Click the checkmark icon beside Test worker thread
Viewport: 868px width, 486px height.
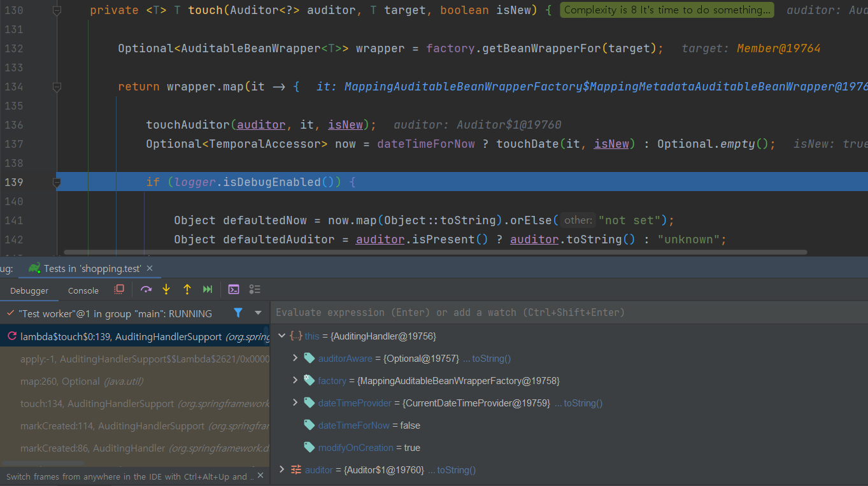pyautogui.click(x=10, y=313)
